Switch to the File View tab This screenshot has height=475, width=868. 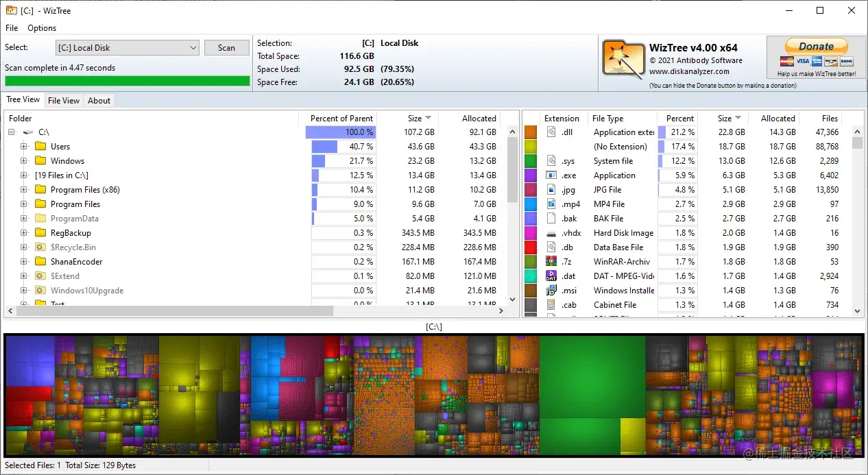63,100
